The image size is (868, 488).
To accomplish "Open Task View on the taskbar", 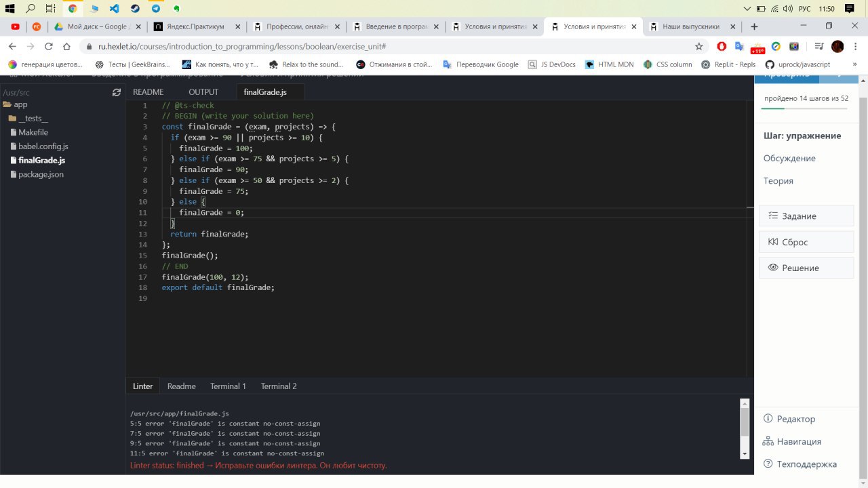I will (x=51, y=9).
